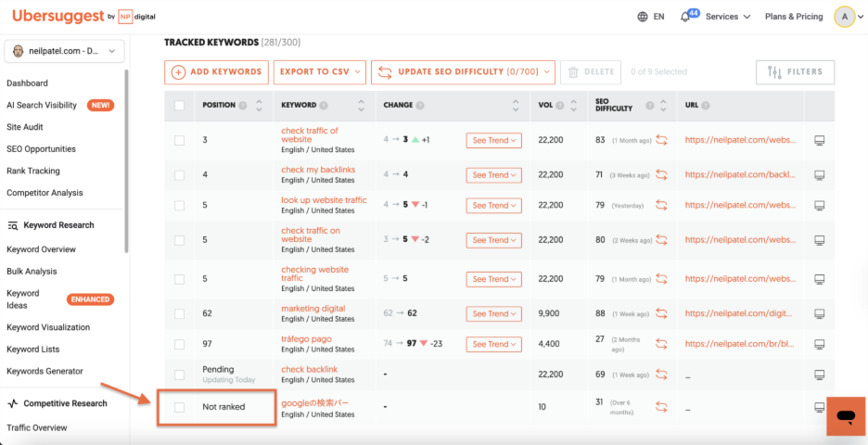Open Competitor Analysis in the sidebar
Viewport: 868px width, 445px height.
[45, 193]
